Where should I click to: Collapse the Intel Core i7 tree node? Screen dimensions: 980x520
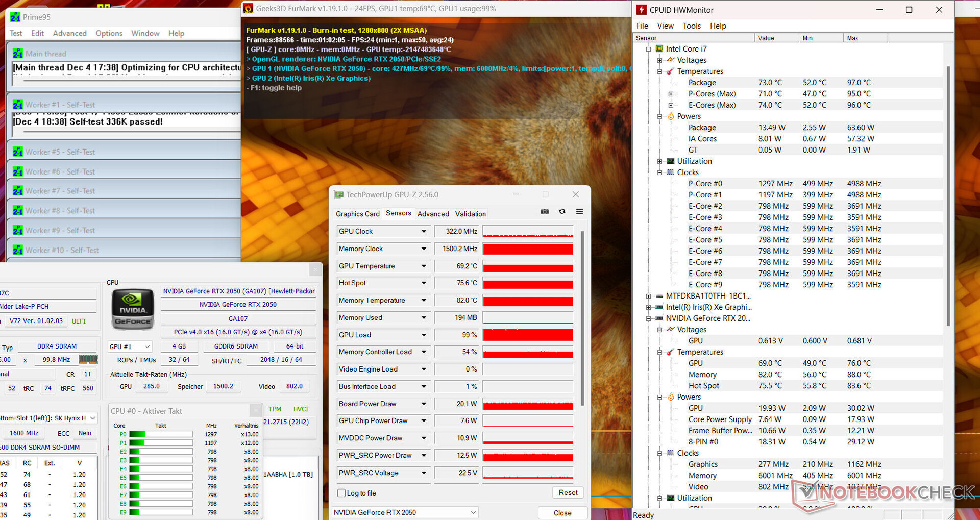649,49
